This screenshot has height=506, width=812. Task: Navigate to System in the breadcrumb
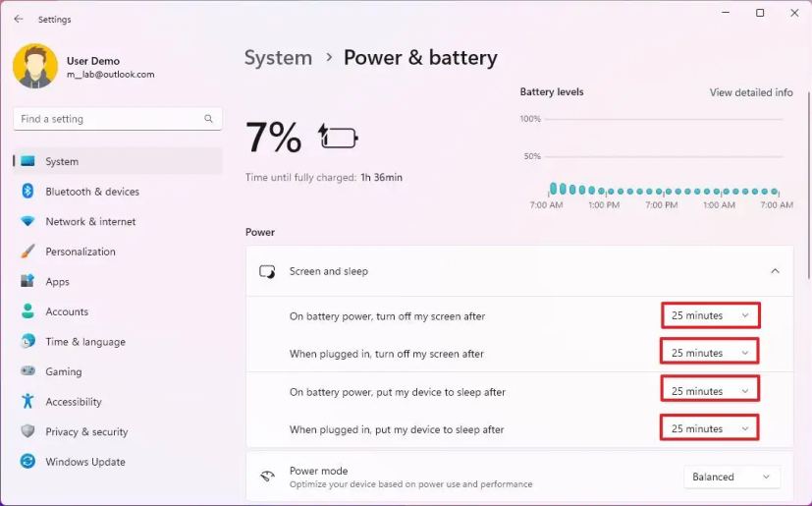[278, 58]
